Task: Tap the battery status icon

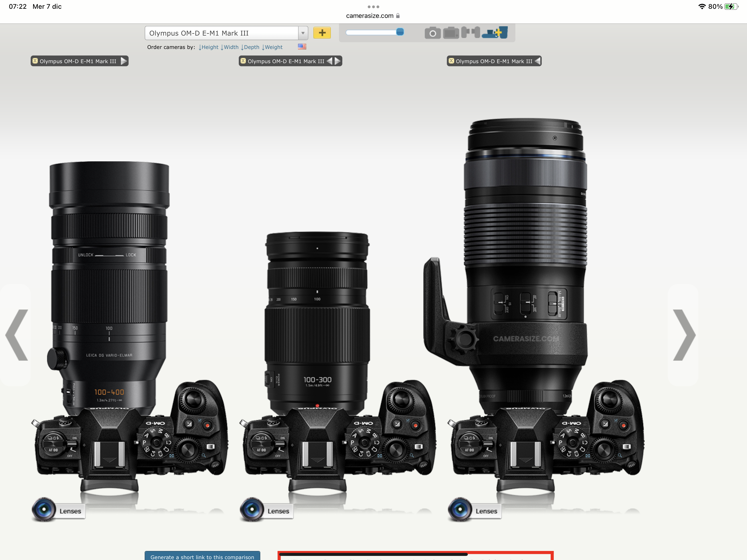Action: pyautogui.click(x=731, y=6)
